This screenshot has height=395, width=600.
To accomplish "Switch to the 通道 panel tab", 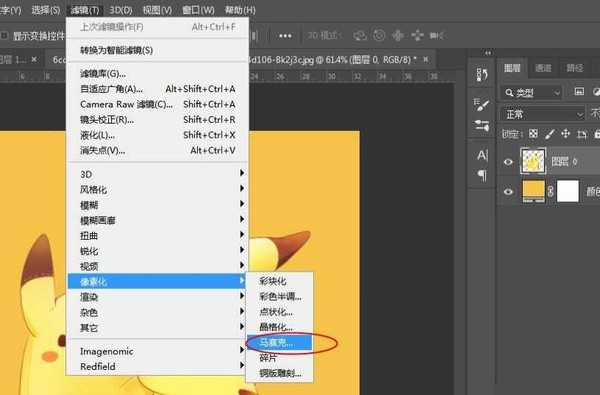I will click(543, 68).
